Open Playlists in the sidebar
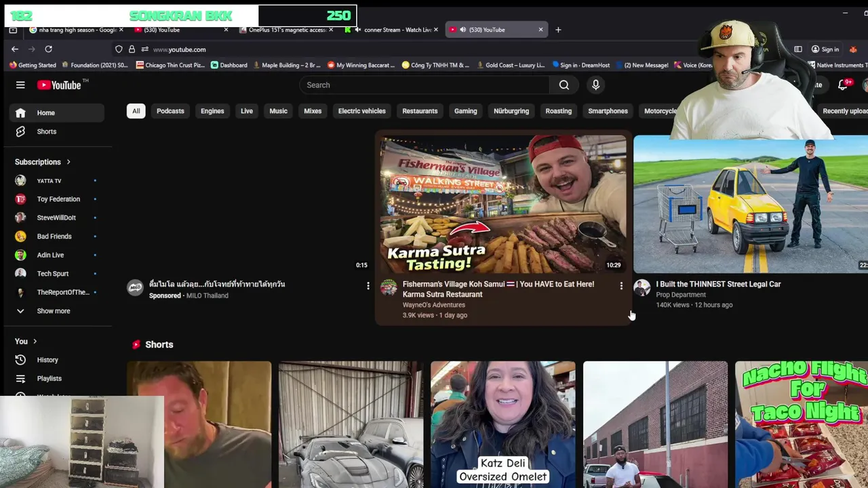This screenshot has height=488, width=868. click(57, 378)
